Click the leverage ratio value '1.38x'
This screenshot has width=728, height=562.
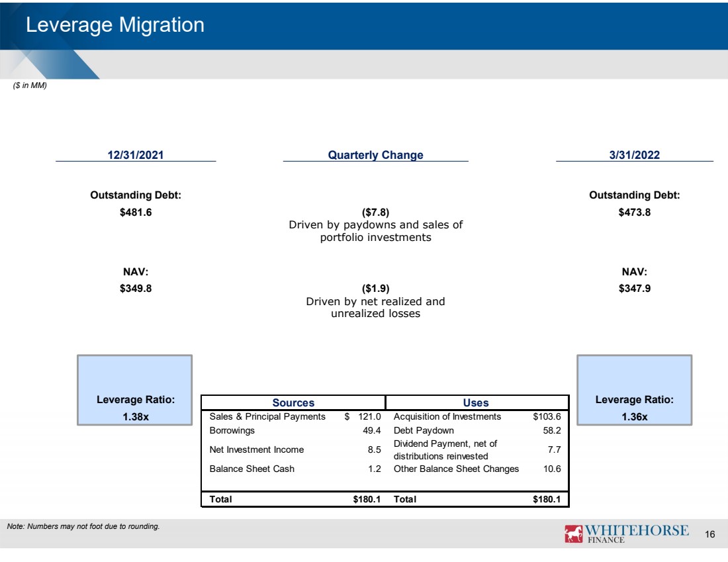click(136, 416)
